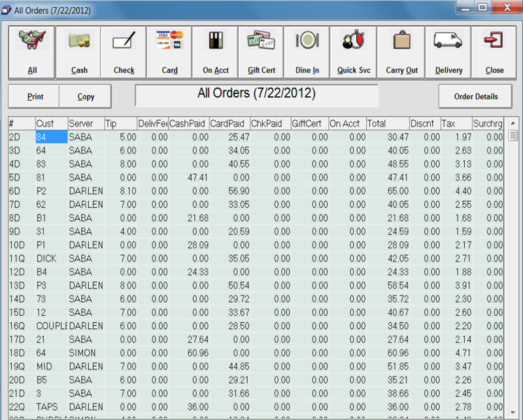Show Carry Out orders
Screen dimensions: 523x420
click(x=401, y=52)
